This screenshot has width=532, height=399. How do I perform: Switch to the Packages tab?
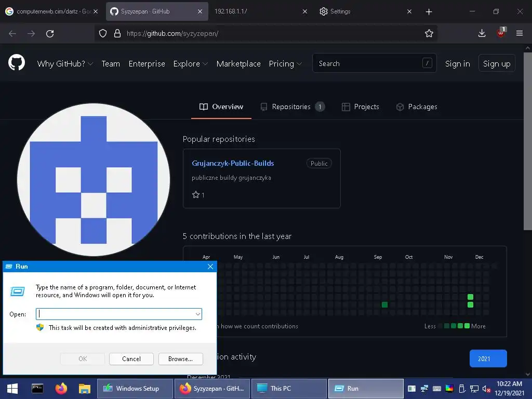coord(417,107)
